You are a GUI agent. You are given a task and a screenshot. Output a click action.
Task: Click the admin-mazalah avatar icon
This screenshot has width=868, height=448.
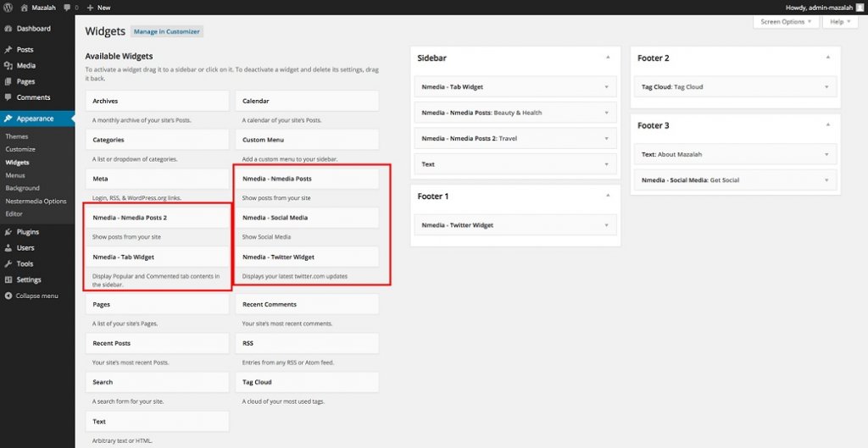[x=859, y=7]
